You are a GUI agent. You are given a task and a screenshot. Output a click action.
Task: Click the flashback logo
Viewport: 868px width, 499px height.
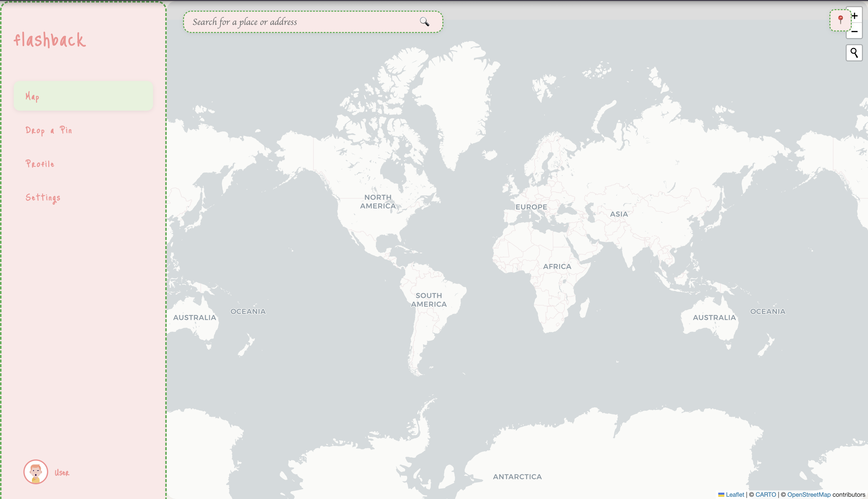point(50,40)
